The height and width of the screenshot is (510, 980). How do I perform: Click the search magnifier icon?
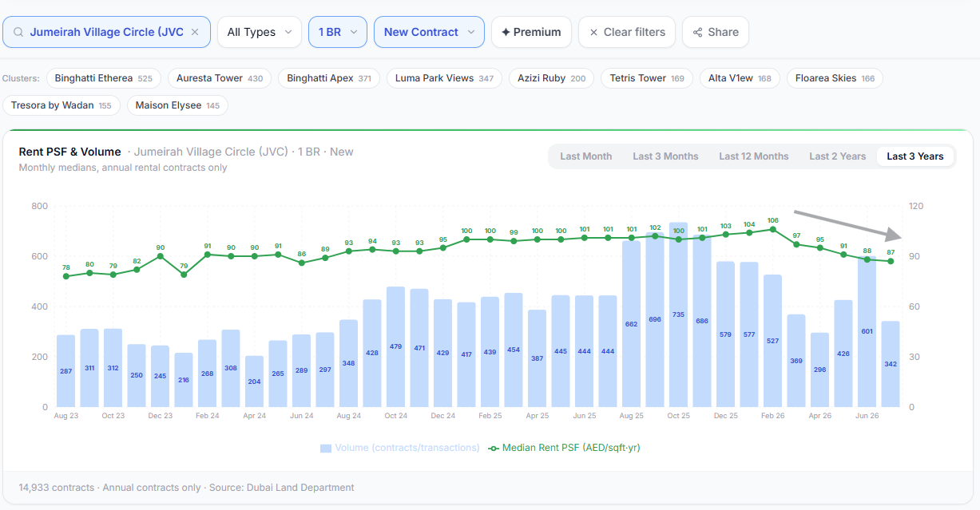coord(18,32)
